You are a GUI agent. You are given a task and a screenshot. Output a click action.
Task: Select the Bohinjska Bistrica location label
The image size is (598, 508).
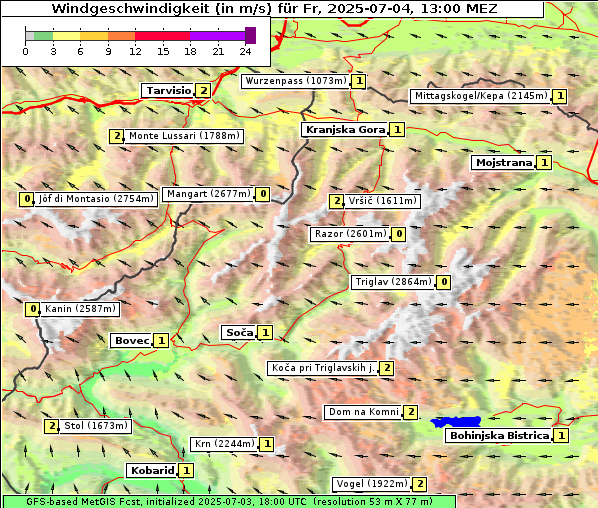click(x=499, y=436)
